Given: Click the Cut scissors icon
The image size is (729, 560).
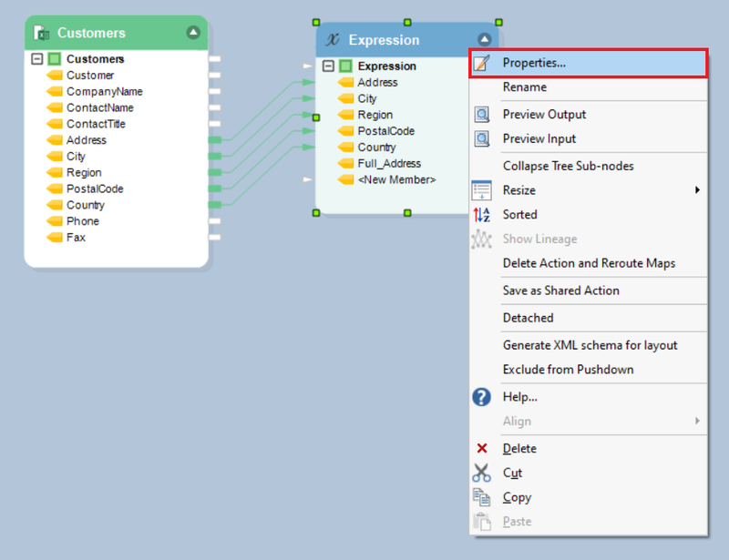Looking at the screenshot, I should point(482,473).
